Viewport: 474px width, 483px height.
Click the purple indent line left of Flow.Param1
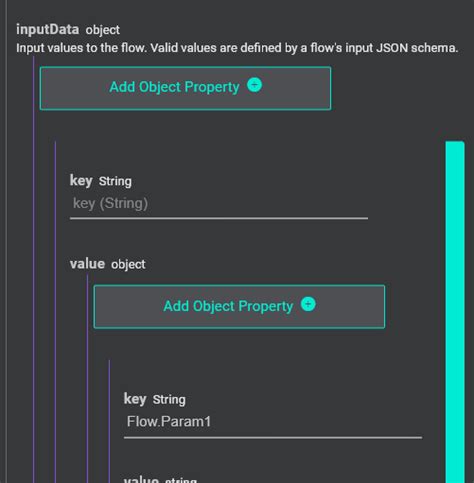[x=109, y=421]
